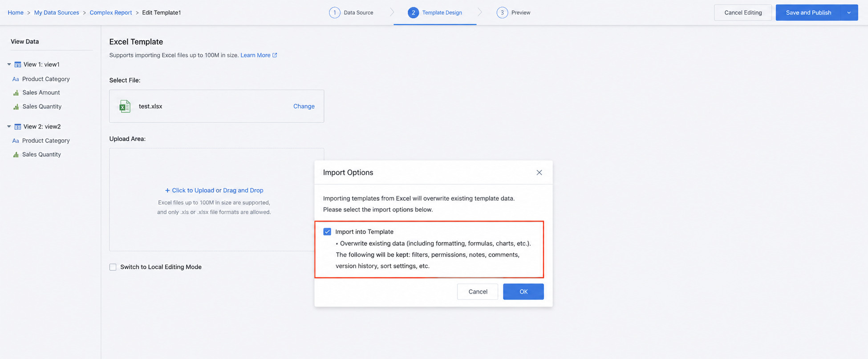Click Sales Amount measure bar-chart icon

tap(16, 93)
